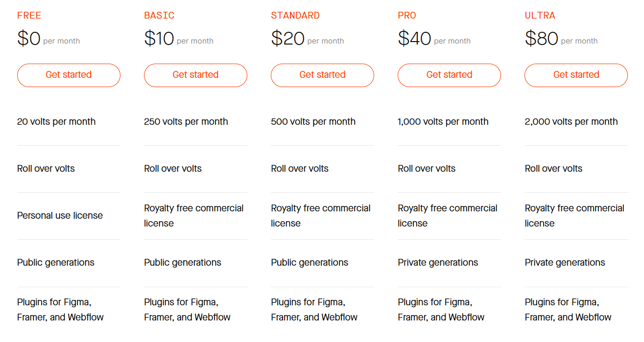Click the 20 volts per month text
Viewport: 644px width, 342px height.
56,122
